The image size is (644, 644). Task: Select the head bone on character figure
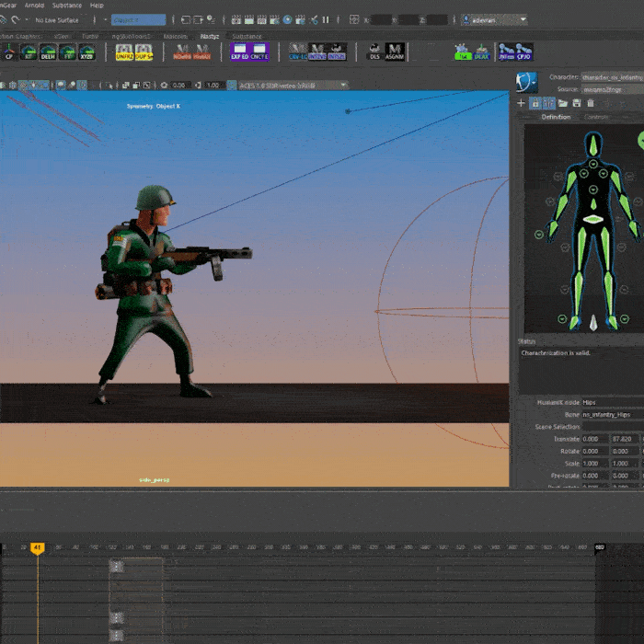[593, 145]
